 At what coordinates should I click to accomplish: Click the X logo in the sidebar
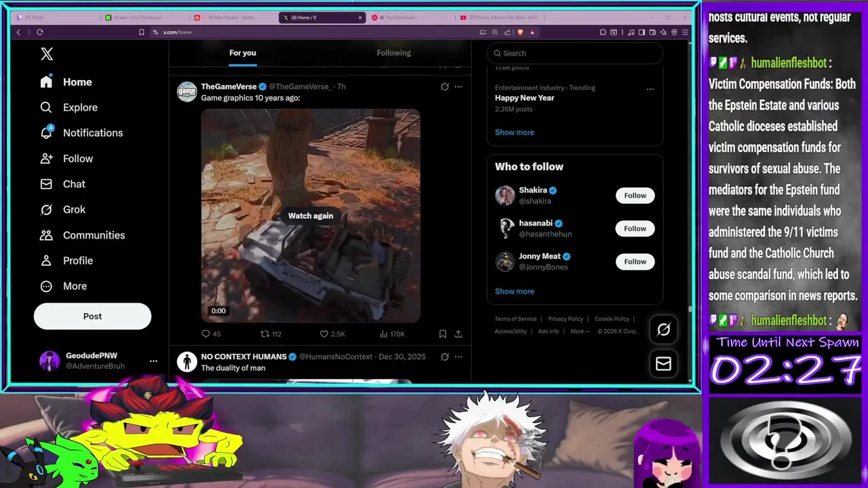point(46,54)
